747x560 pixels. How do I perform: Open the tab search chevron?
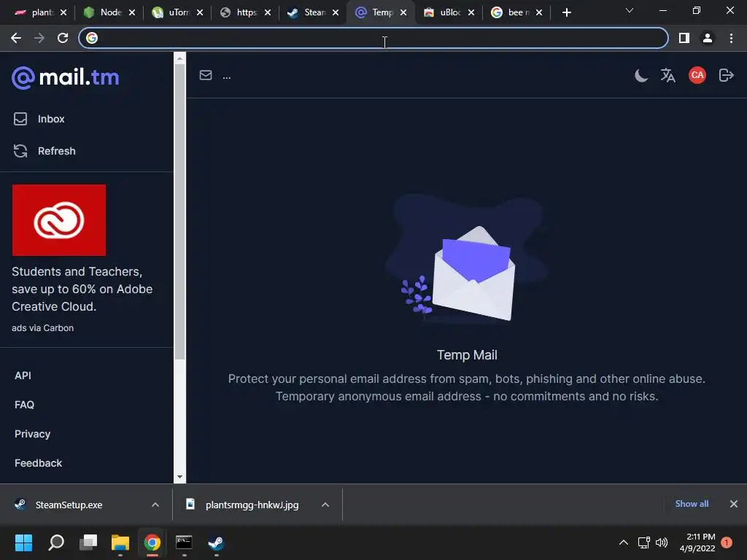pyautogui.click(x=630, y=10)
